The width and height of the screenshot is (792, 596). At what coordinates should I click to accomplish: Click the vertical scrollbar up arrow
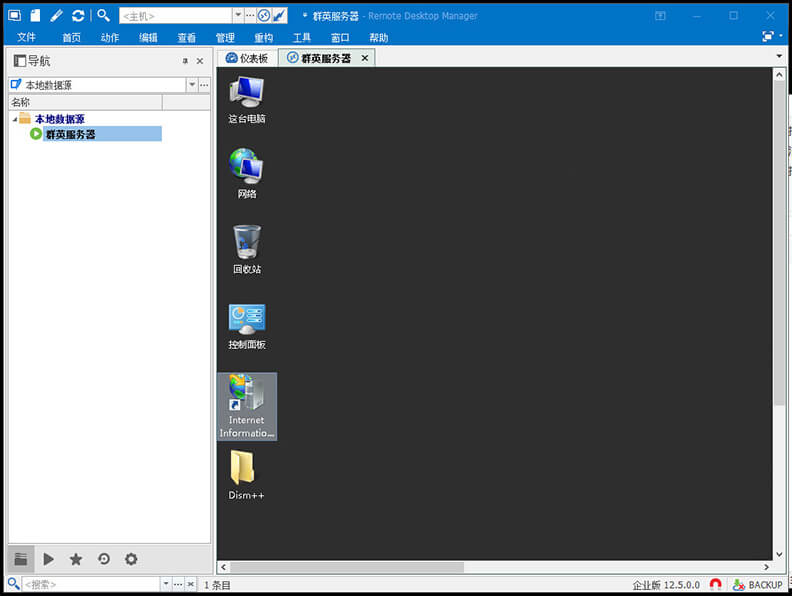[x=779, y=75]
